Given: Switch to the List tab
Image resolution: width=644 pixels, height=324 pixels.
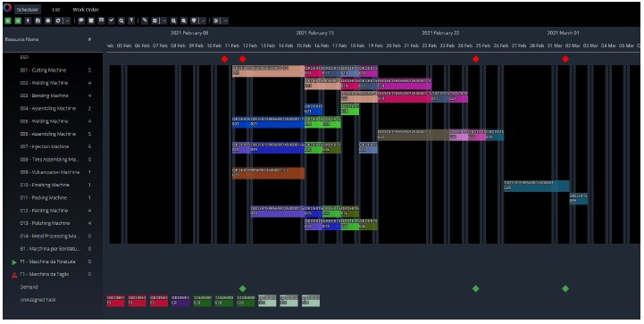Looking at the screenshot, I should 56,10.
